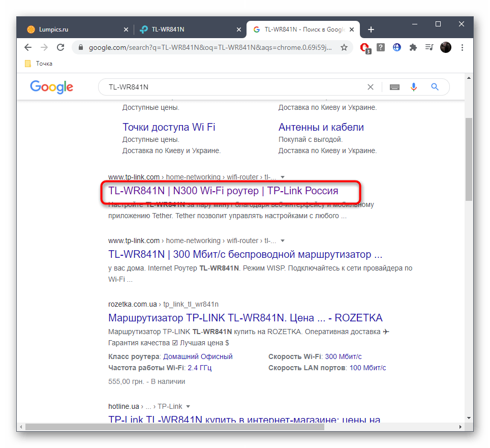Open Антенны и кабели link
Image resolution: width=490 pixels, height=448 pixels.
tap(321, 127)
